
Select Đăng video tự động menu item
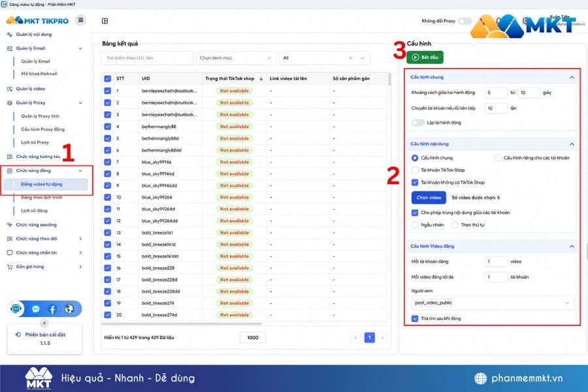pos(45,184)
